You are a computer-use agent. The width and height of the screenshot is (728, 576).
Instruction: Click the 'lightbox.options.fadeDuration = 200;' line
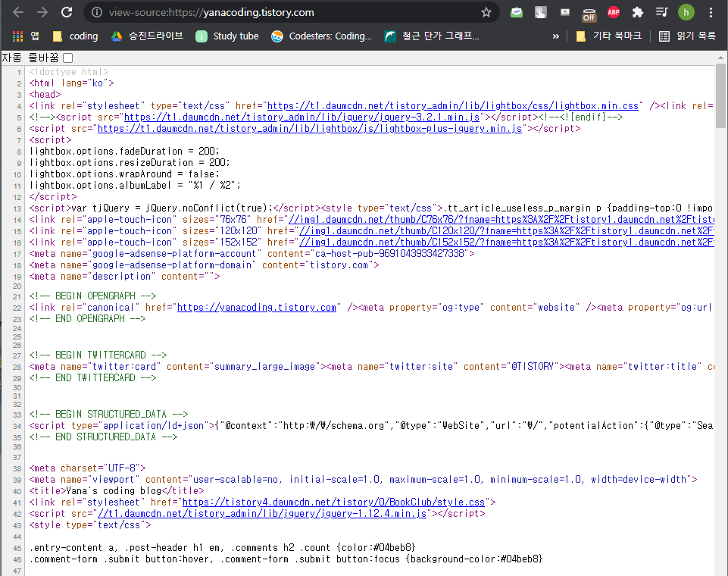124,152
